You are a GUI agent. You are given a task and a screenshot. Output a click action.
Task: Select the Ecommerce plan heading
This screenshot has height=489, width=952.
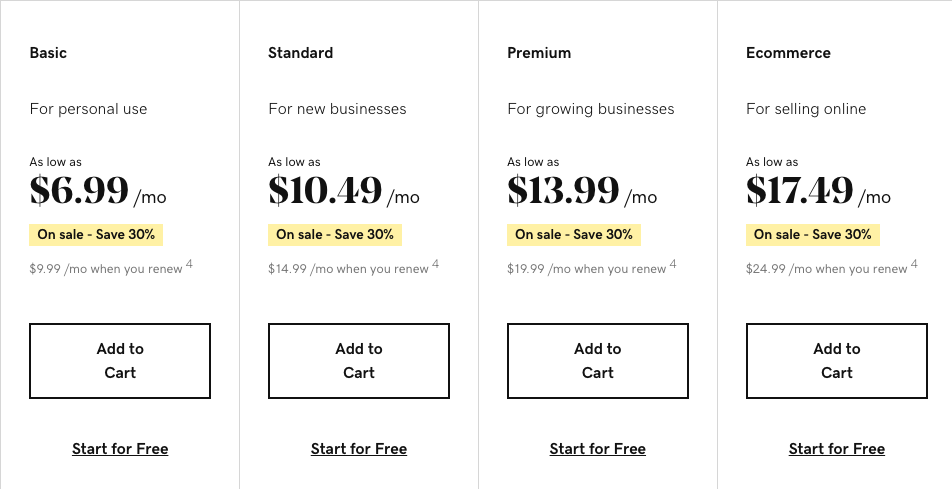tap(788, 53)
